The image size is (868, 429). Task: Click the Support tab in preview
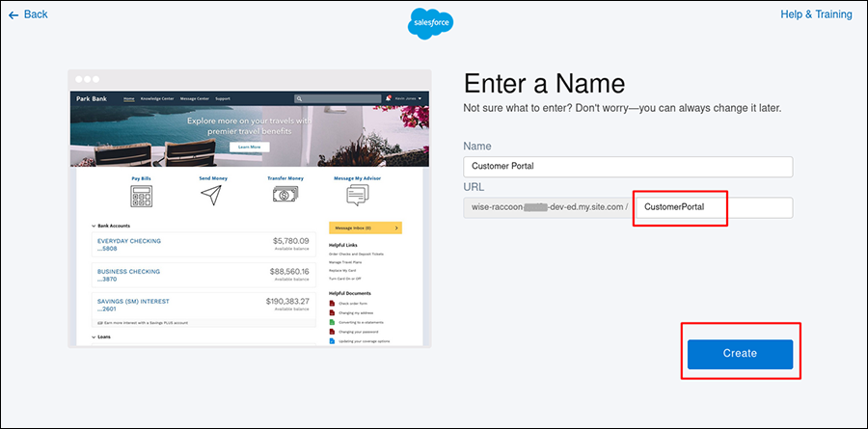[x=223, y=98]
